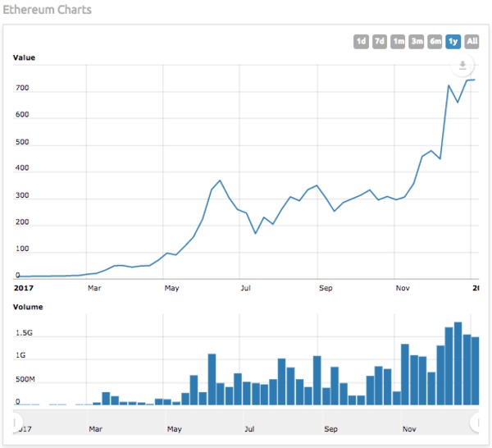The width and height of the screenshot is (492, 448).
Task: Select the 1d time range button
Action: point(361,42)
